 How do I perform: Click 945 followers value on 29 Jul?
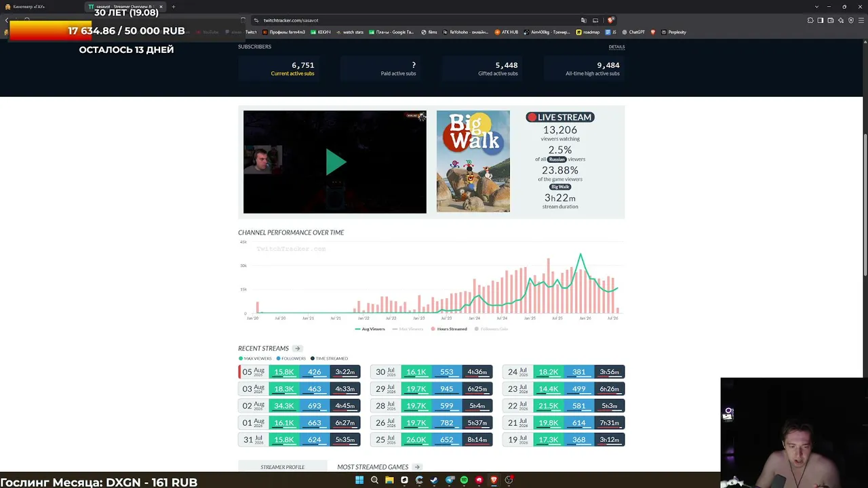(446, 388)
